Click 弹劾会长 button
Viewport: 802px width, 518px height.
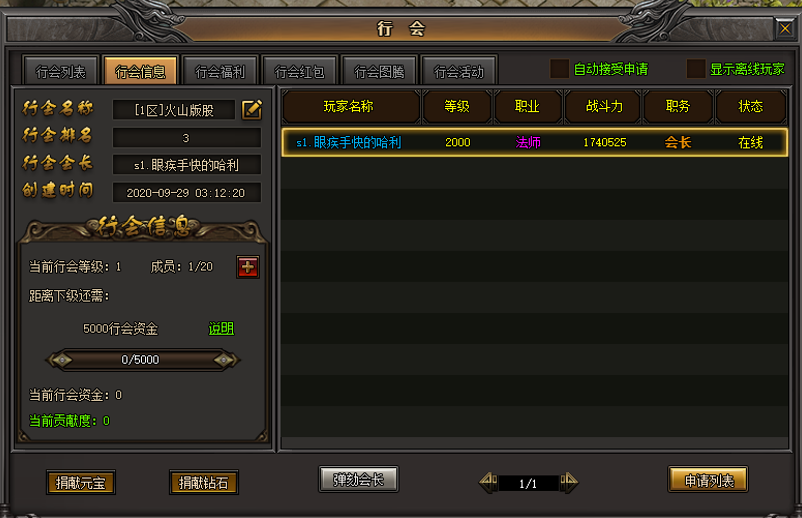358,479
